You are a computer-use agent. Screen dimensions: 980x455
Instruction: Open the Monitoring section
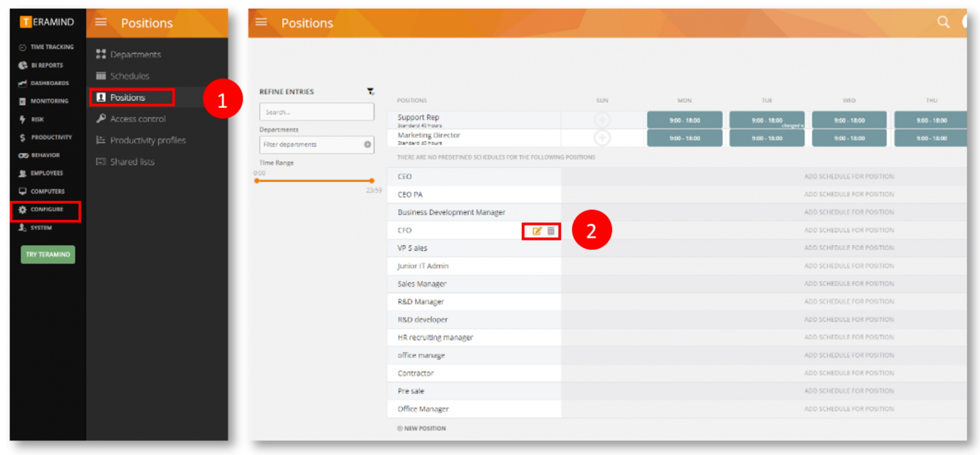(23, 101)
